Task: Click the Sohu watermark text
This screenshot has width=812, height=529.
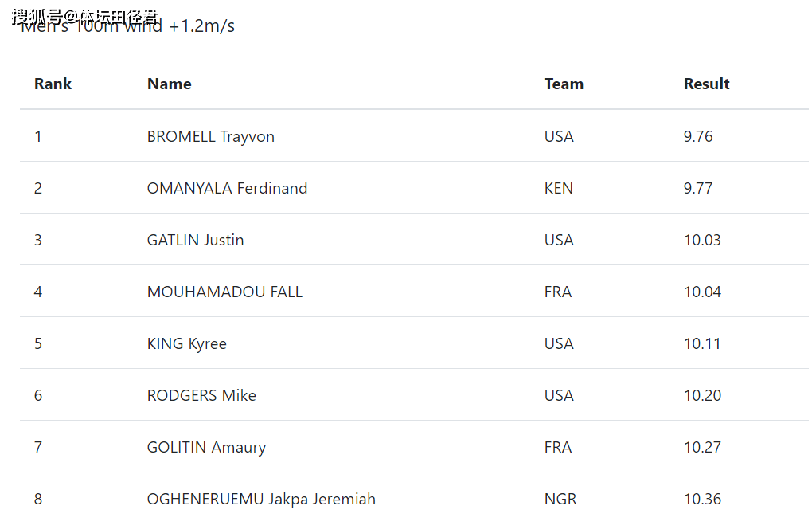Action: (x=85, y=17)
